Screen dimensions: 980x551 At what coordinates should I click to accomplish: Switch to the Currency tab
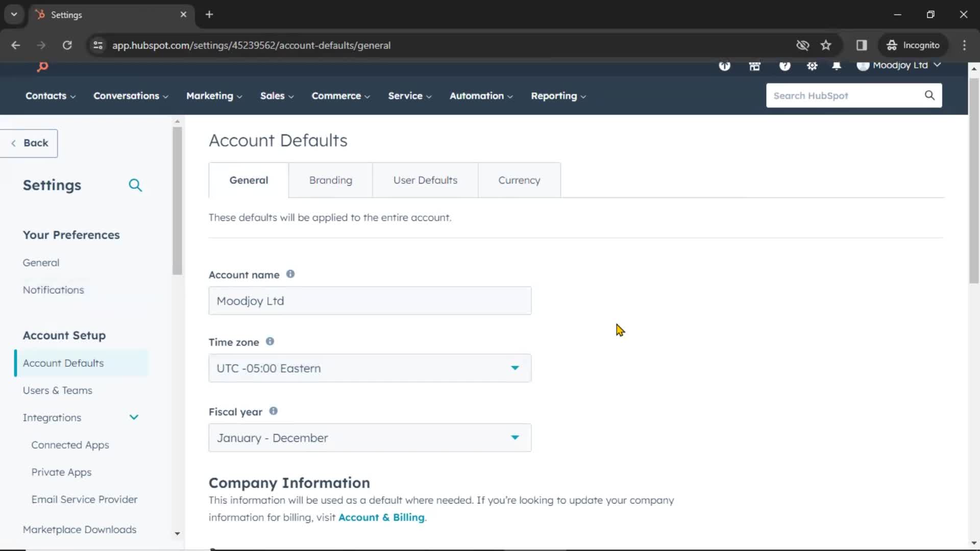pos(519,180)
